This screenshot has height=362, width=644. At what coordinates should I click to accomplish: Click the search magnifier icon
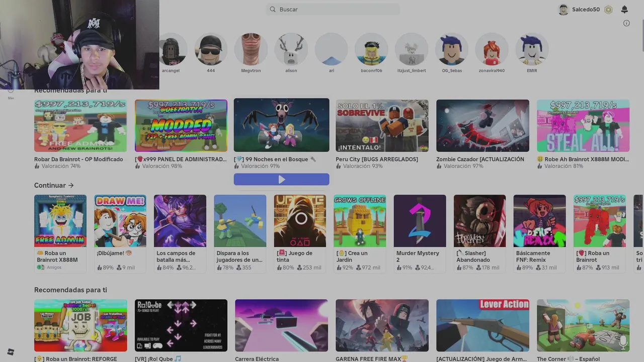[x=273, y=10]
